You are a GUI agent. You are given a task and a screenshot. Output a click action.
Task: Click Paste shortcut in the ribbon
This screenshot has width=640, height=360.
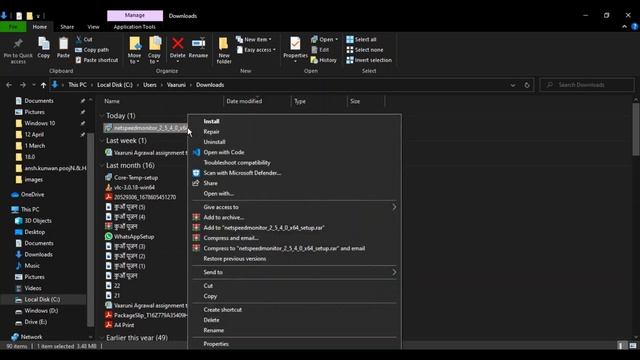(x=97, y=60)
